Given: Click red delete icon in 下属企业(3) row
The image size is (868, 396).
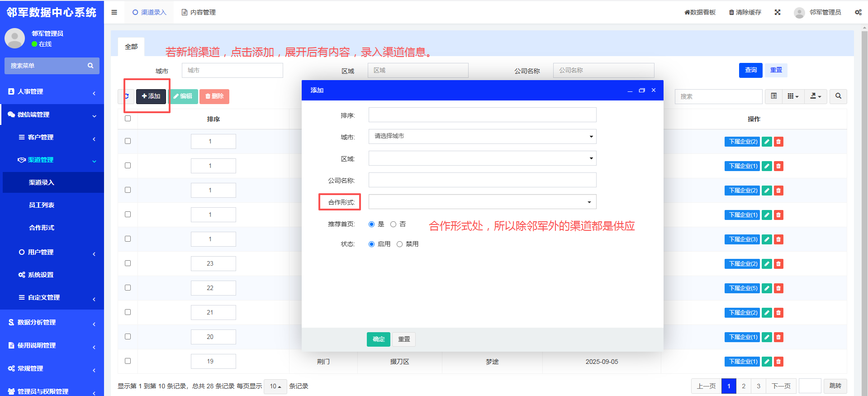Looking at the screenshot, I should (x=778, y=239).
